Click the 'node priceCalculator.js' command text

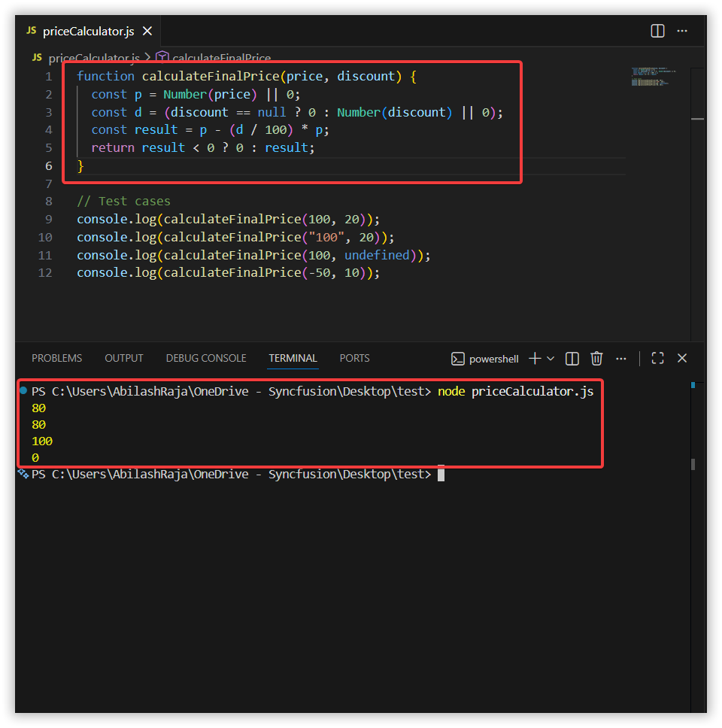pyautogui.click(x=515, y=391)
